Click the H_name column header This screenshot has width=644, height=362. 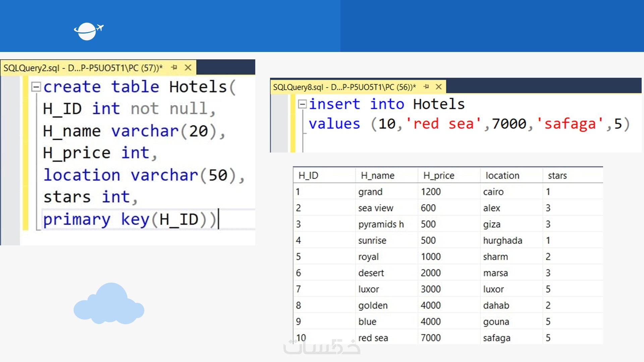coord(377,175)
